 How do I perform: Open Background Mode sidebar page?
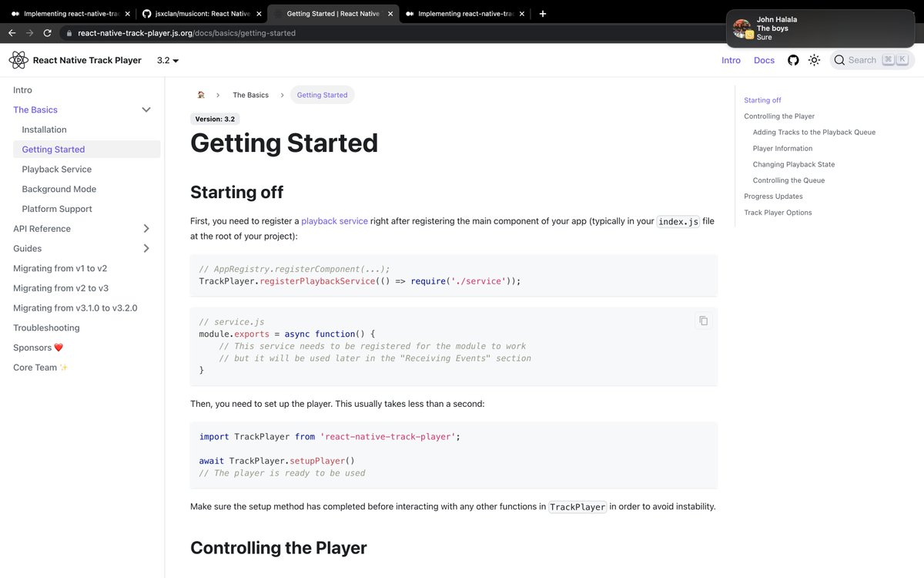[x=59, y=189]
